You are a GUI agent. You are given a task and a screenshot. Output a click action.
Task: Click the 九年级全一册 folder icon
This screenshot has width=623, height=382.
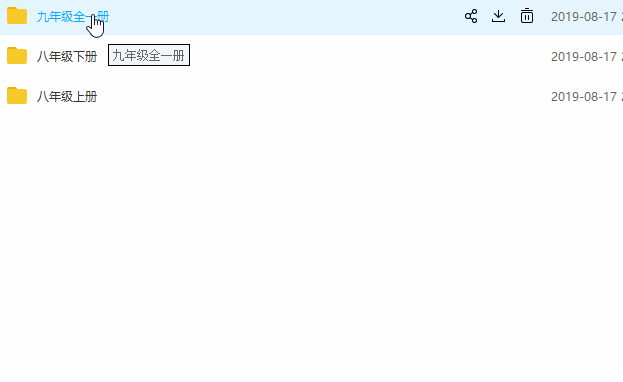(x=17, y=16)
